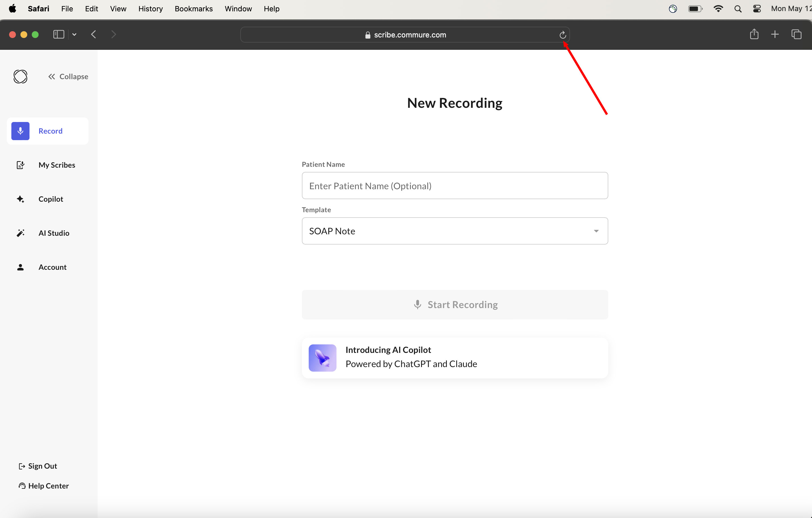Click the Wi-Fi status icon
Image resolution: width=812 pixels, height=518 pixels.
tap(718, 9)
